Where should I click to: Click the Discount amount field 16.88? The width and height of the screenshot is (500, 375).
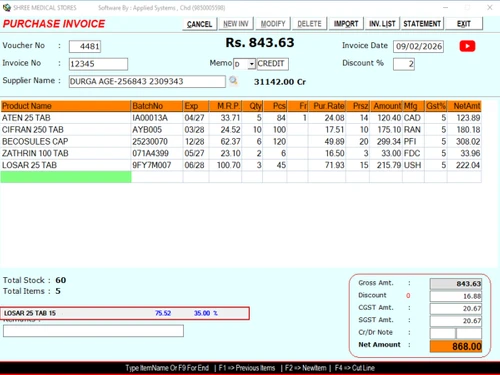pyautogui.click(x=456, y=296)
